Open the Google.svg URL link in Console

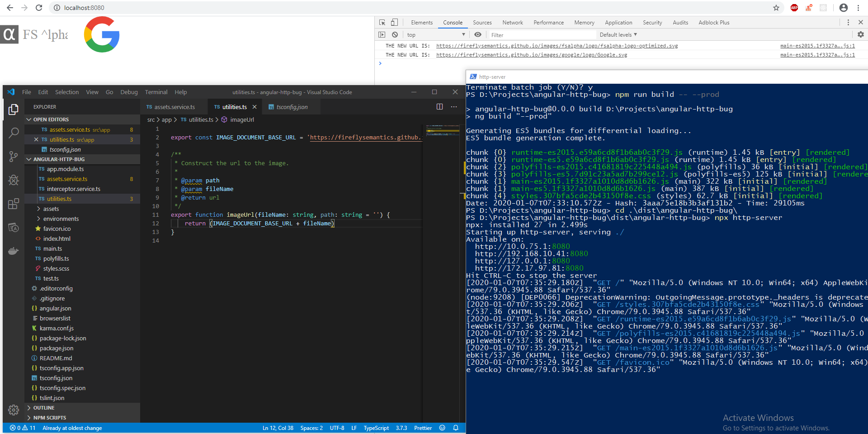click(531, 55)
